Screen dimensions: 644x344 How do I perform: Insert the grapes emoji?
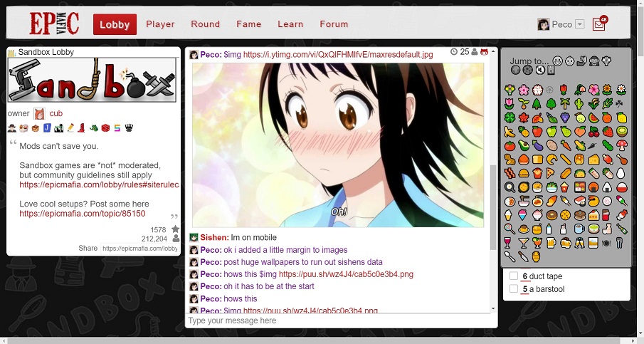point(565,118)
